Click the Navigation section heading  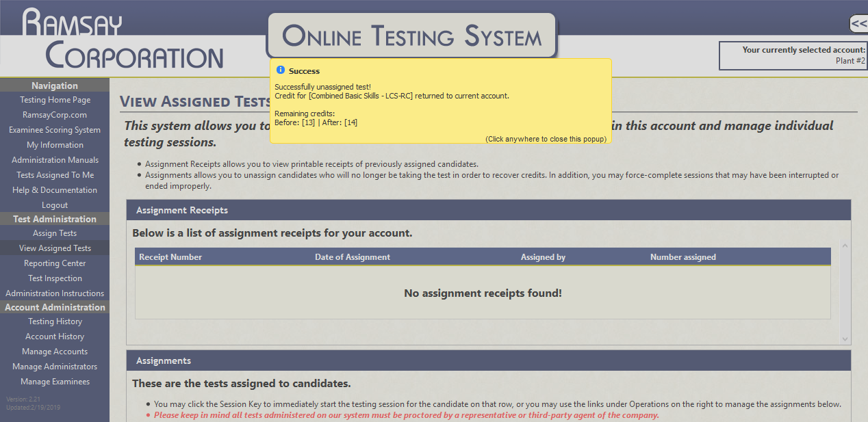[55, 85]
